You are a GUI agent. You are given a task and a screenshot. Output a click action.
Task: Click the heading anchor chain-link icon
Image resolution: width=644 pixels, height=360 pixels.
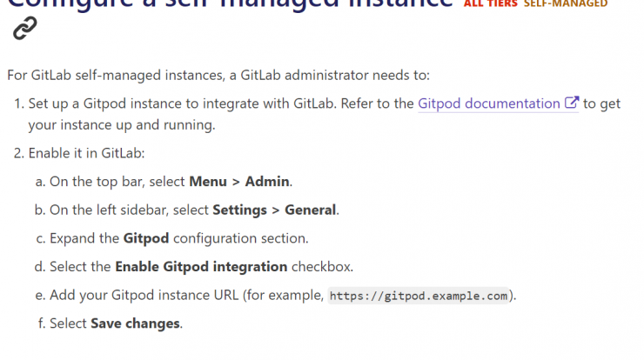point(24,28)
